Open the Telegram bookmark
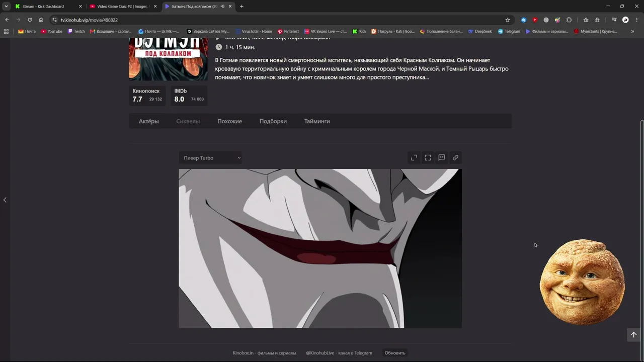The image size is (644, 362). (509, 31)
